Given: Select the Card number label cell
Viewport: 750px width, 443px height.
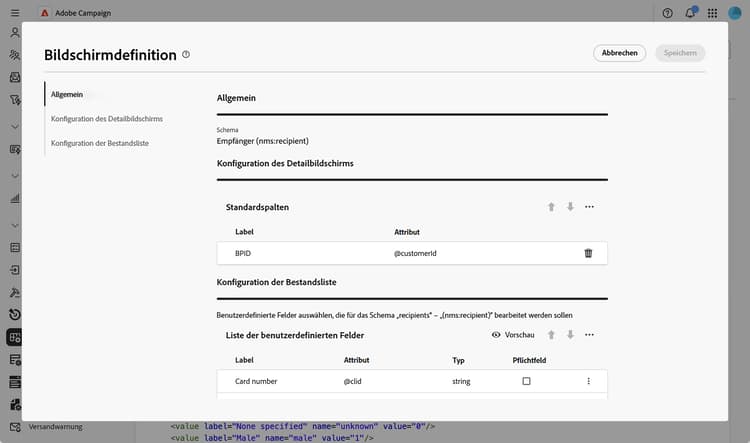Looking at the screenshot, I should (x=256, y=381).
